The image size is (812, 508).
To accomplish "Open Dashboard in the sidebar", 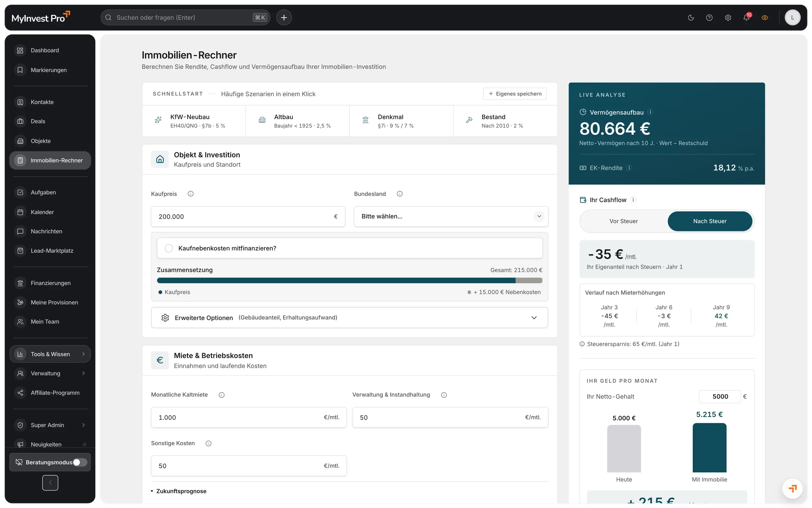I will point(50,50).
